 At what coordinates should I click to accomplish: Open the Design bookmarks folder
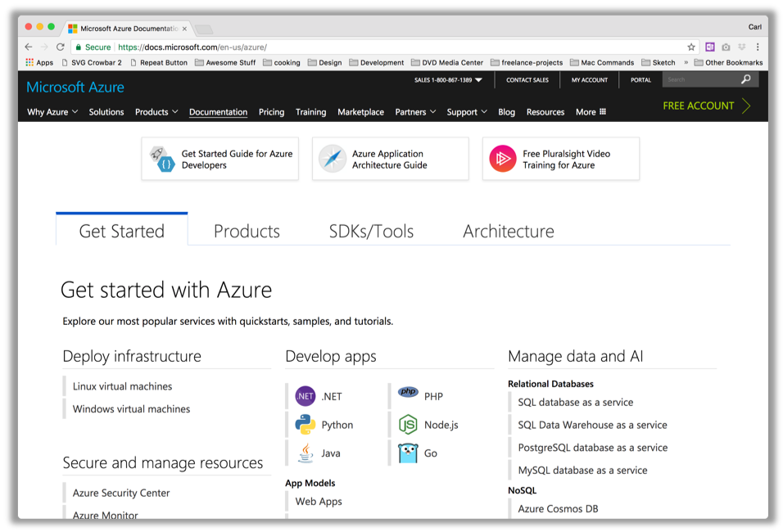[325, 62]
